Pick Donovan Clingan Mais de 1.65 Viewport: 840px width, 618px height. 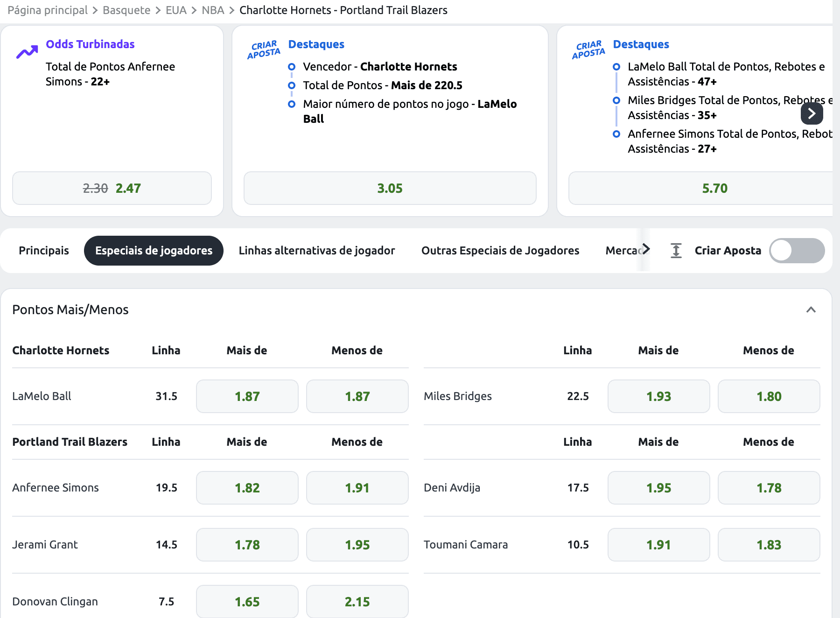click(x=247, y=602)
